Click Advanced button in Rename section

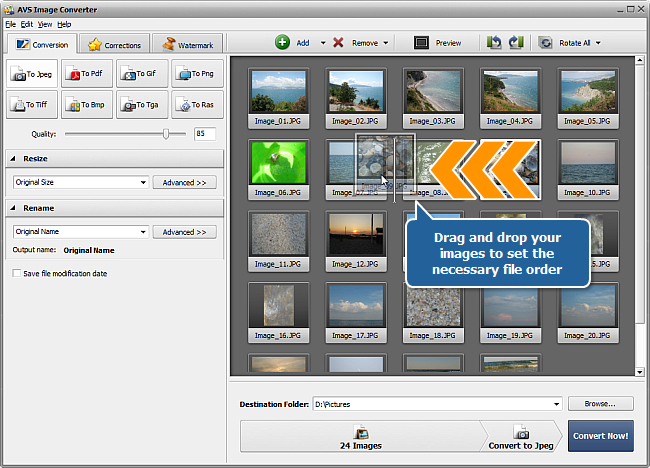[x=184, y=232]
